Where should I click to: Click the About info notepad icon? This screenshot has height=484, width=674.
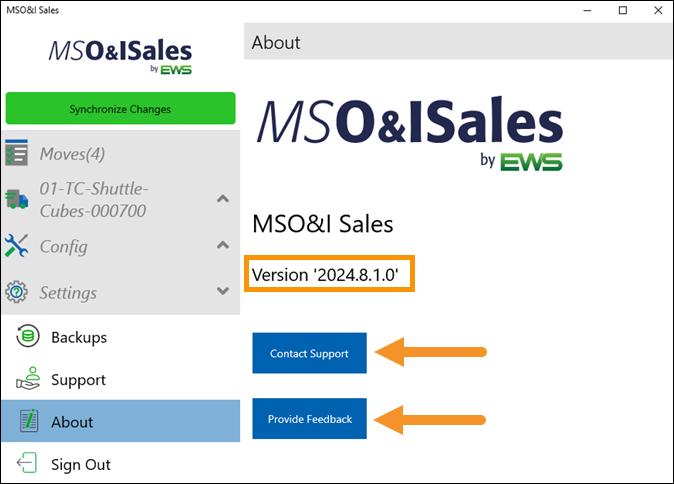pos(29,421)
